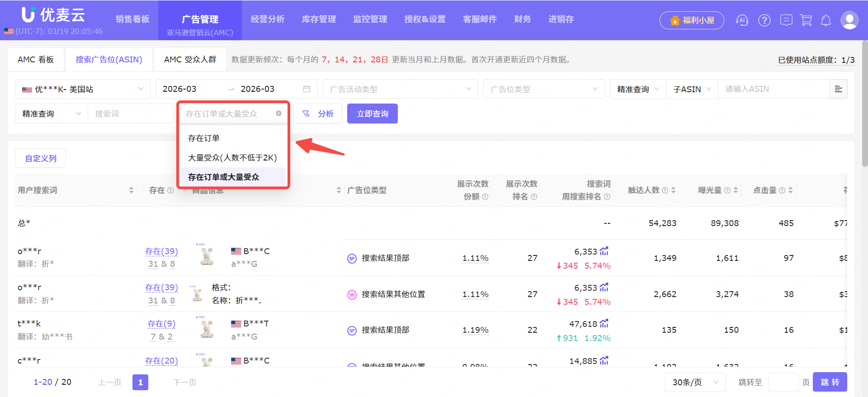Image resolution: width=868 pixels, height=397 pixels.
Task: Open the shopping cart icon
Action: 806,20
